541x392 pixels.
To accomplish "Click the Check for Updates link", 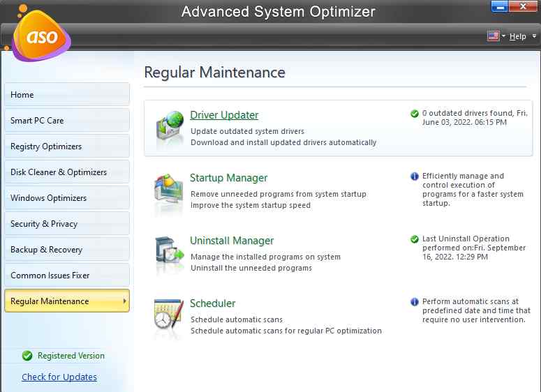I will point(59,377).
